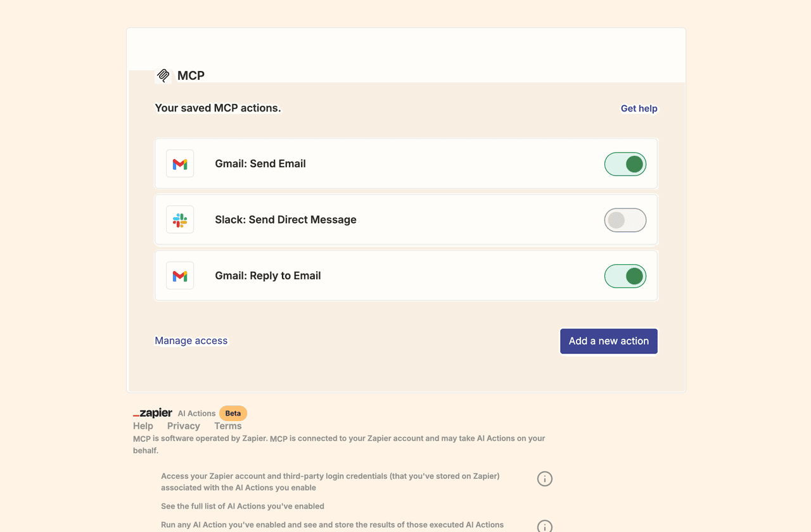The width and height of the screenshot is (811, 532).
Task: Open info icon for Zapier account access permission
Action: (545, 479)
